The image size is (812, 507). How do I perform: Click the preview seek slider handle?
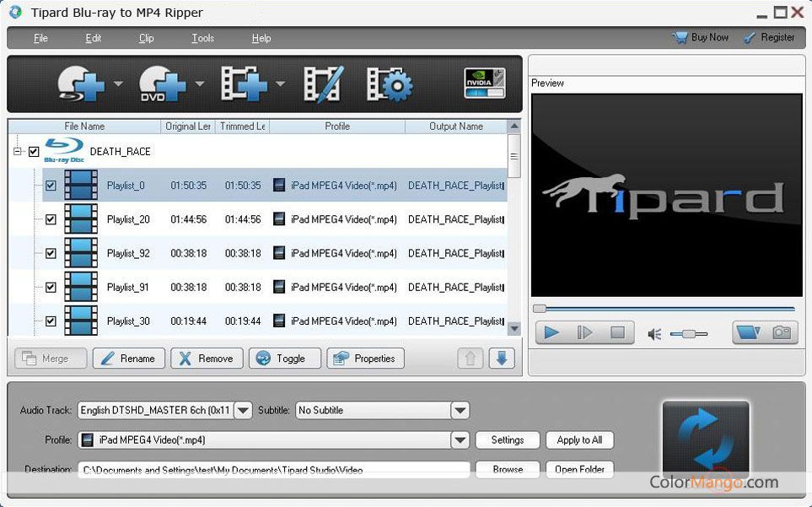point(540,309)
